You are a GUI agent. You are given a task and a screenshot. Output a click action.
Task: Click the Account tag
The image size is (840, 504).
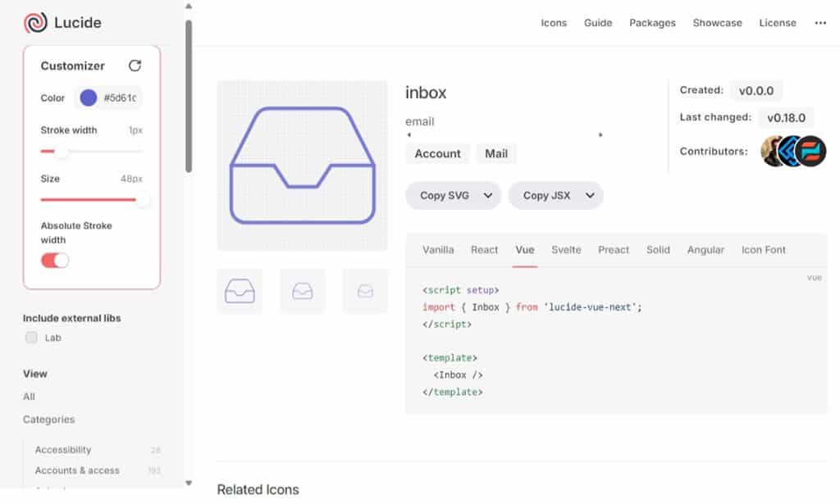tap(438, 153)
